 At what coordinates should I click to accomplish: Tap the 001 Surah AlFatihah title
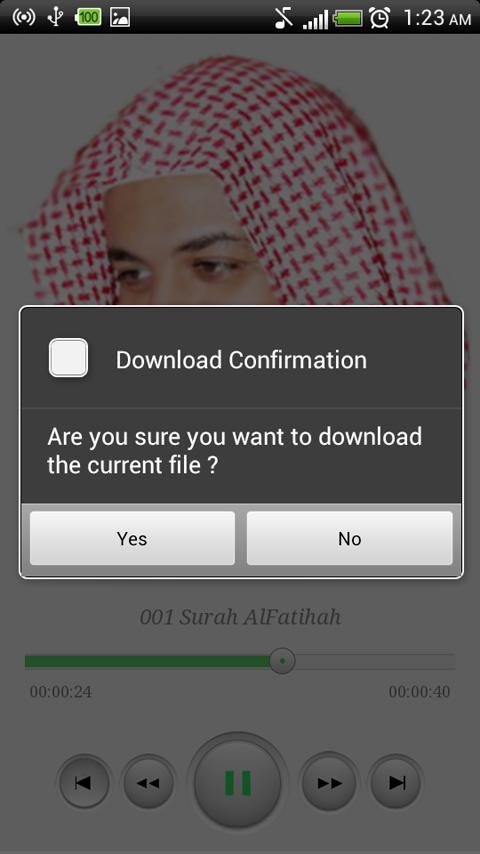coord(240,617)
